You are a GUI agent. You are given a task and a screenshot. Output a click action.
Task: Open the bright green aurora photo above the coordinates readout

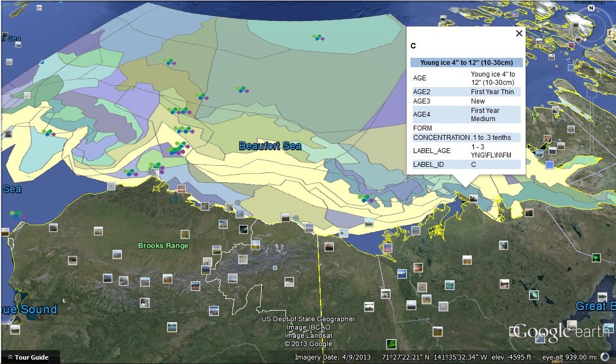pyautogui.click(x=391, y=344)
